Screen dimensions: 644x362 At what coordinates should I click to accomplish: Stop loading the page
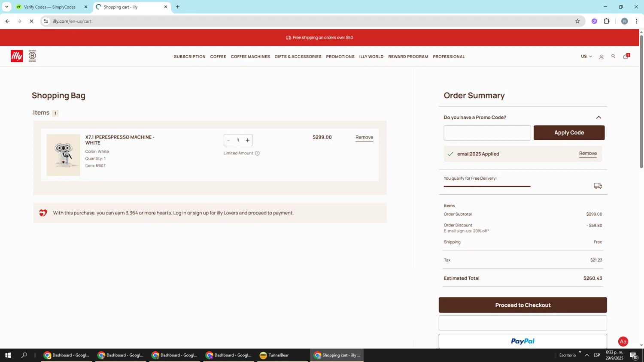(x=31, y=21)
